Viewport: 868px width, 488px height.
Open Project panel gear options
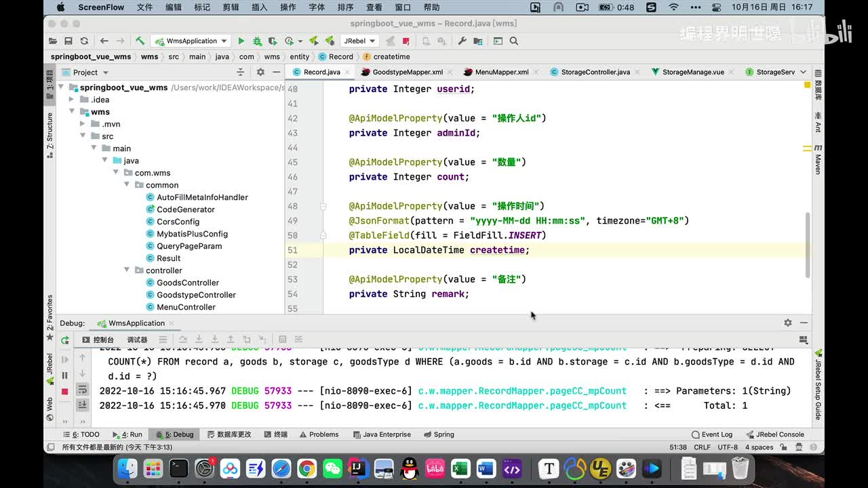pos(260,72)
